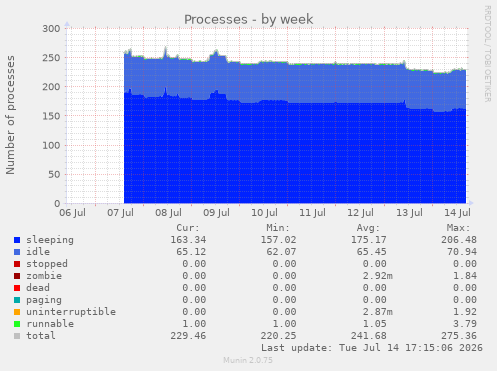Click the '06 Jul' x-axis label

(72, 213)
